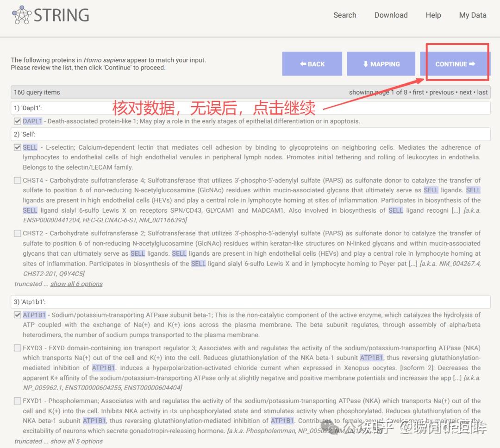This screenshot has width=500, height=448.
Task: Click the '160 query items' label
Action: coord(37,92)
